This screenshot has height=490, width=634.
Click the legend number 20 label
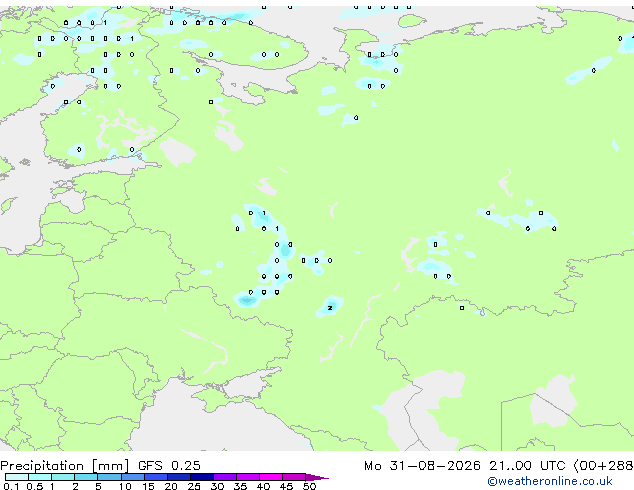(171, 486)
